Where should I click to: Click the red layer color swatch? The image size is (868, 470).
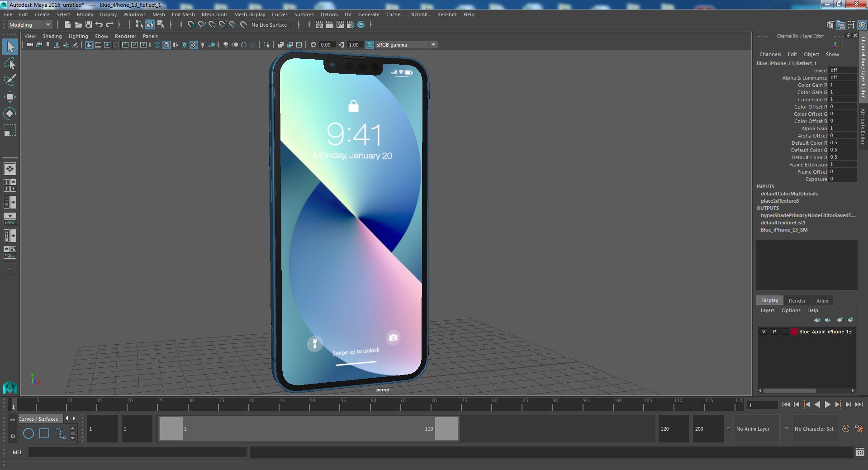pos(794,332)
